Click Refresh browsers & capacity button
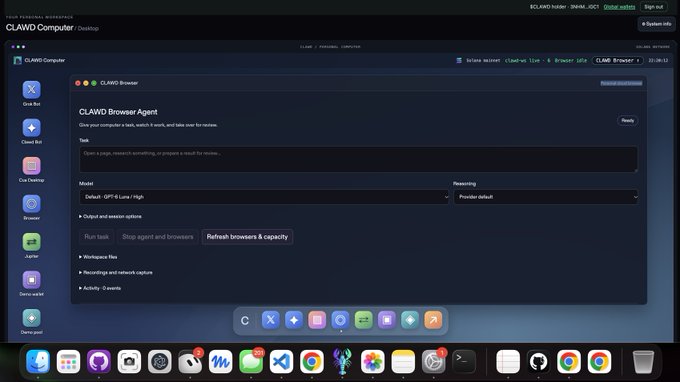The image size is (680, 382). tap(247, 237)
